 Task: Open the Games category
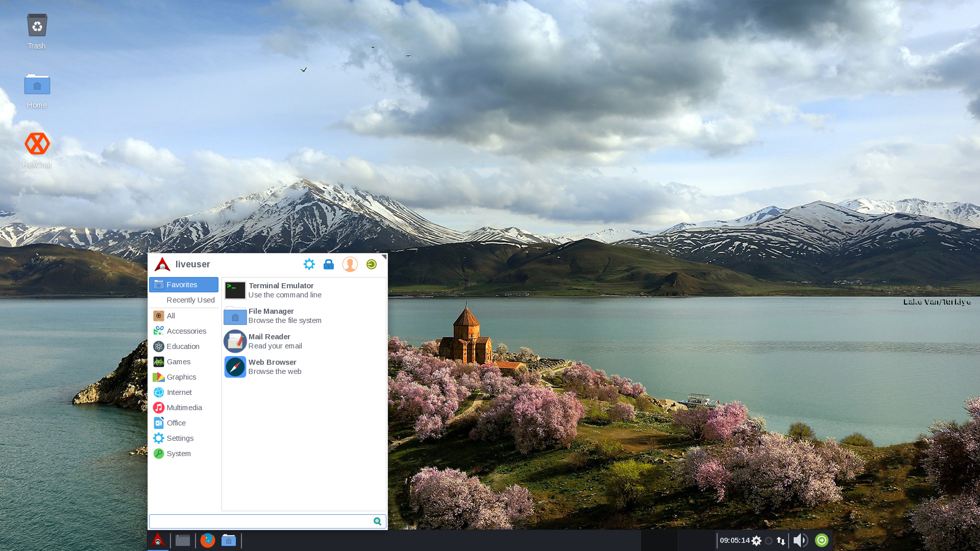(184, 362)
